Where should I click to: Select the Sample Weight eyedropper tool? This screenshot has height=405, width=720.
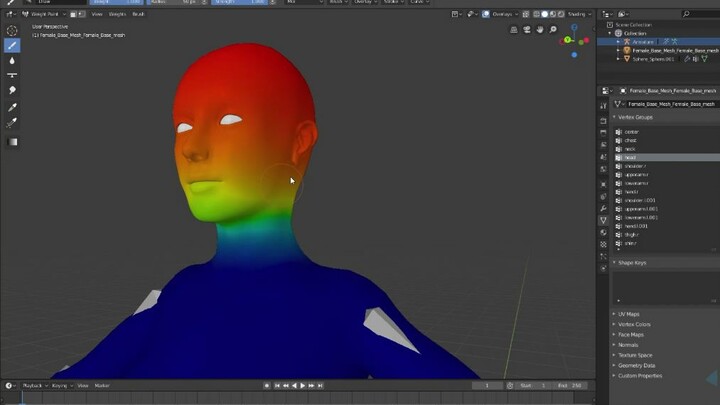tap(12, 107)
